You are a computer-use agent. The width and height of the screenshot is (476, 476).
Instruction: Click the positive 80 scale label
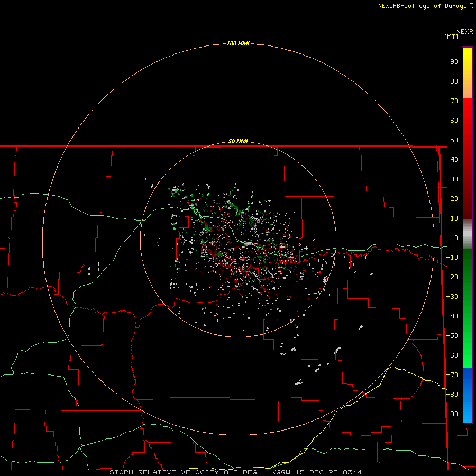click(x=454, y=81)
